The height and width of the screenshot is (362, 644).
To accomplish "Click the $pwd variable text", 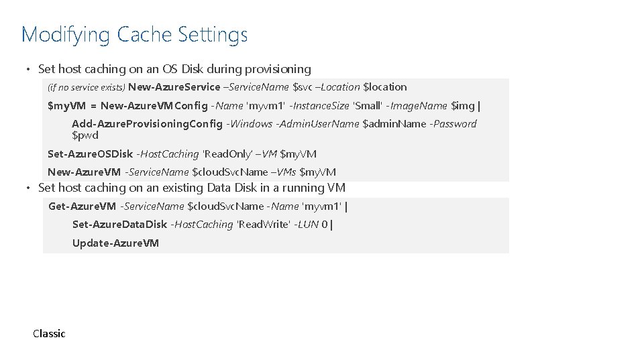I will click(85, 135).
